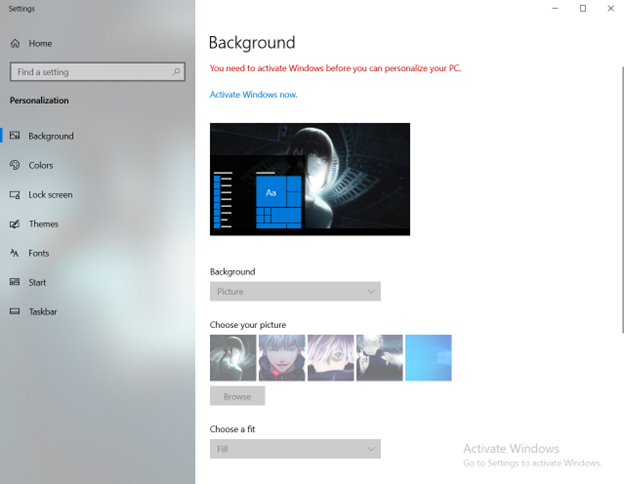Click the Colors palette icon

click(x=15, y=165)
